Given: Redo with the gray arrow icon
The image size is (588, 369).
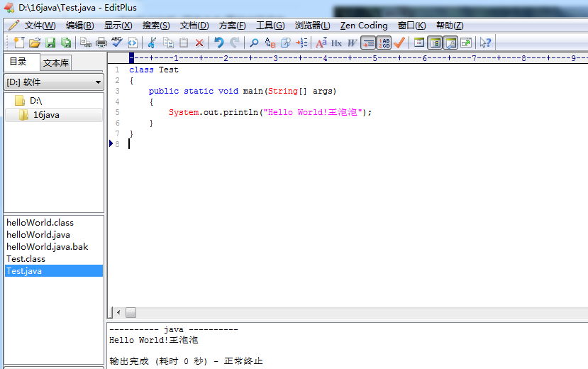Looking at the screenshot, I should click(x=235, y=43).
